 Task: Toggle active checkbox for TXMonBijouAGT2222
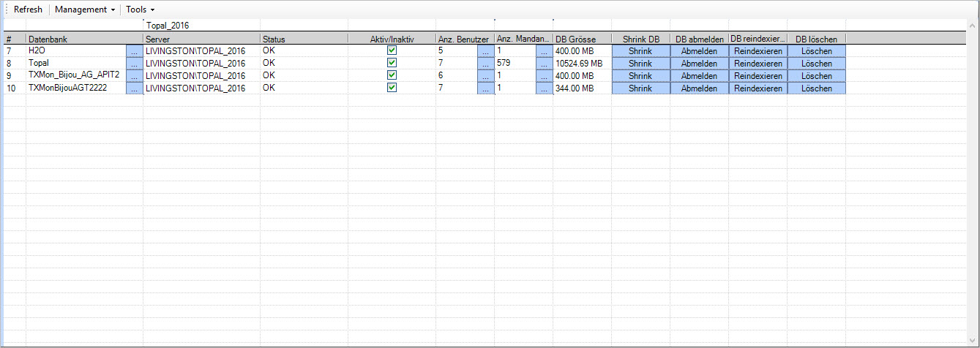point(392,88)
